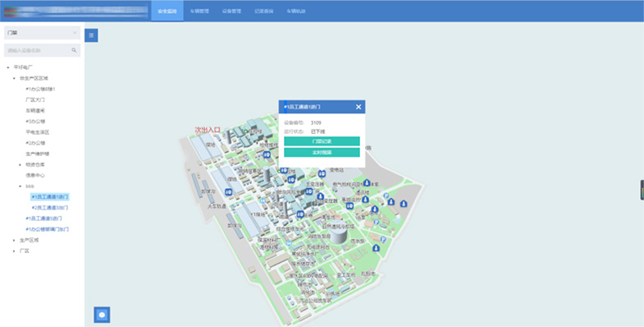Select 车辆道闸 in the tree
644x327 pixels.
point(35,111)
